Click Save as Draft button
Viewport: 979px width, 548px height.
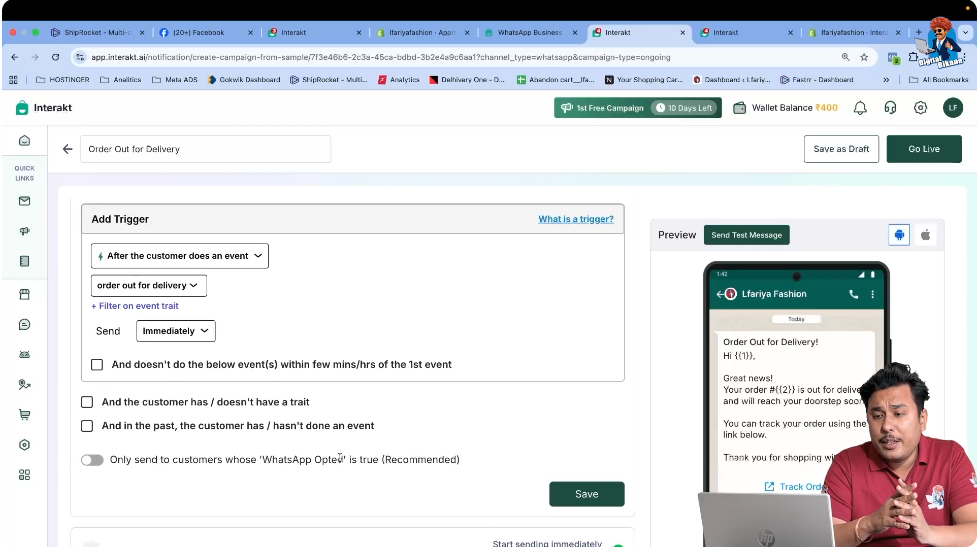[841, 149]
